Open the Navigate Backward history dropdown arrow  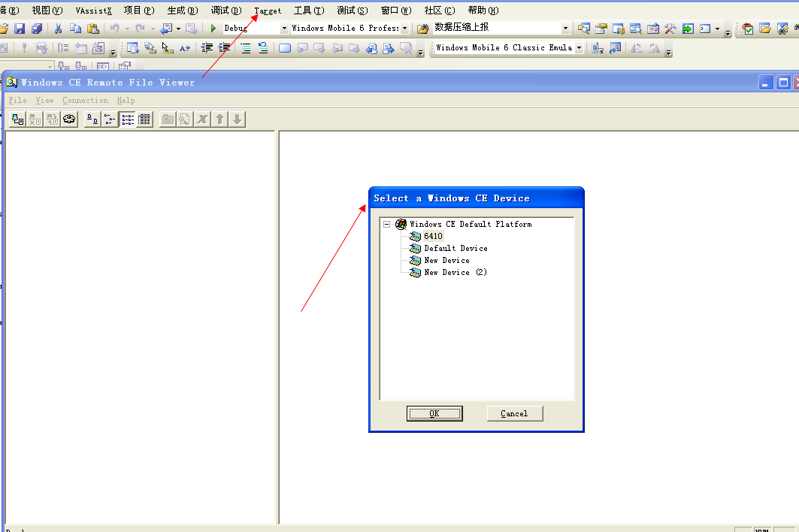click(x=178, y=29)
